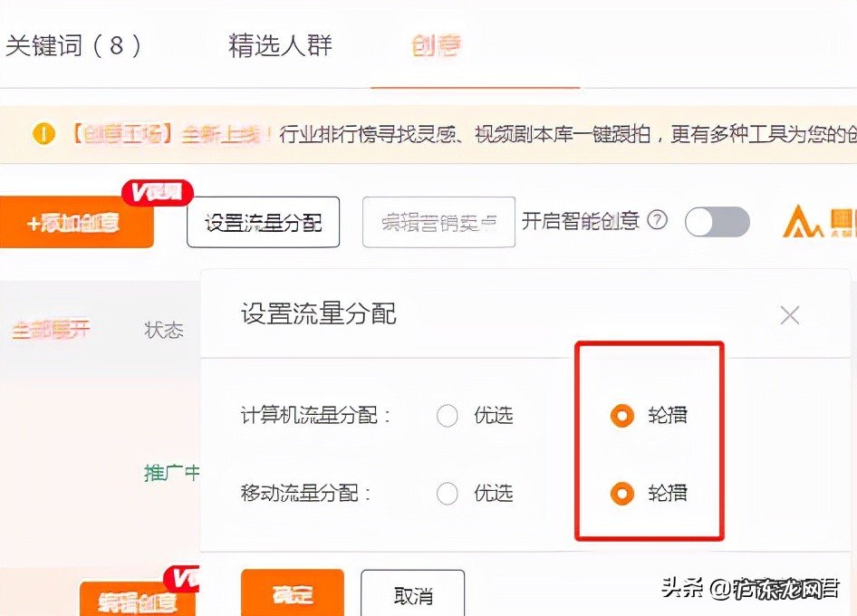857x616 pixels.
Task: Select 优选 for 移动流量分配
Action: 447,493
